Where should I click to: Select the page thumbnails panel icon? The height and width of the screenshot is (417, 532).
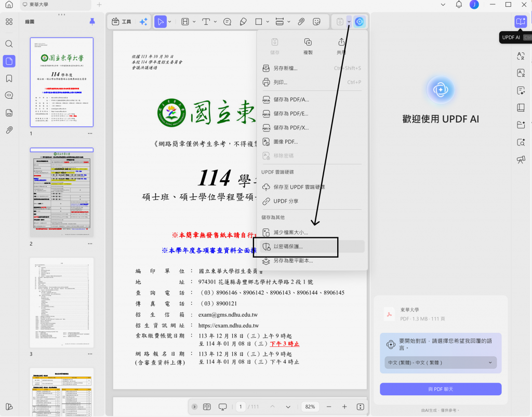coord(9,61)
